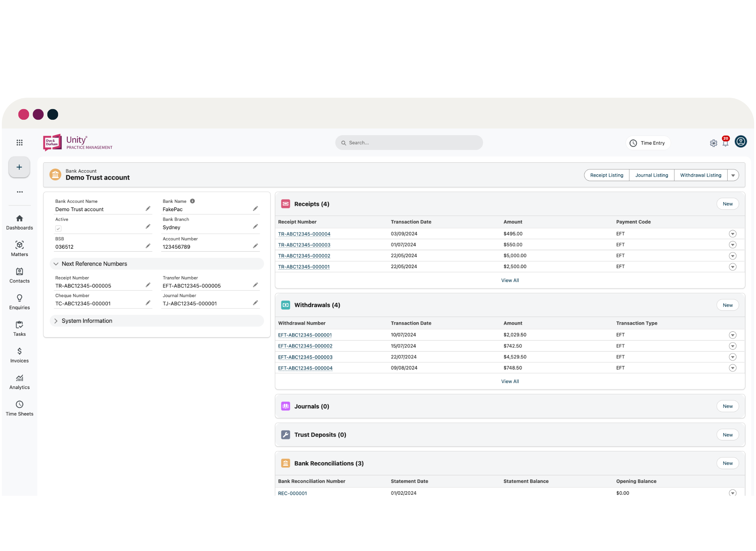The image size is (756, 551).
Task: Select the Journal Listing tab button
Action: pos(651,175)
